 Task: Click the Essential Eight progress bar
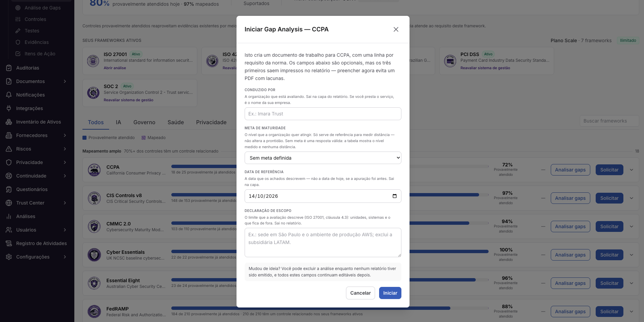pyautogui.click(x=330, y=280)
